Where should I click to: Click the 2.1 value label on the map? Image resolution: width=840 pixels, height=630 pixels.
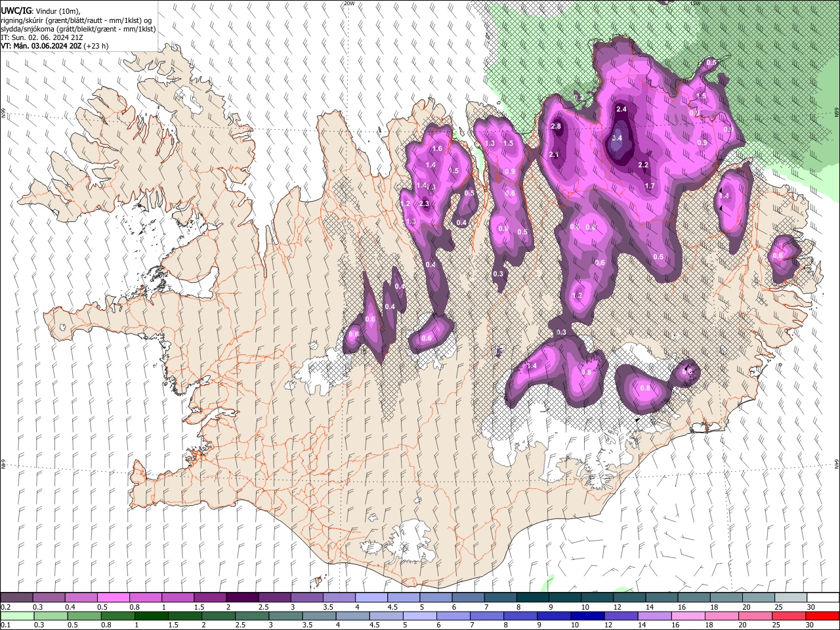tap(553, 155)
